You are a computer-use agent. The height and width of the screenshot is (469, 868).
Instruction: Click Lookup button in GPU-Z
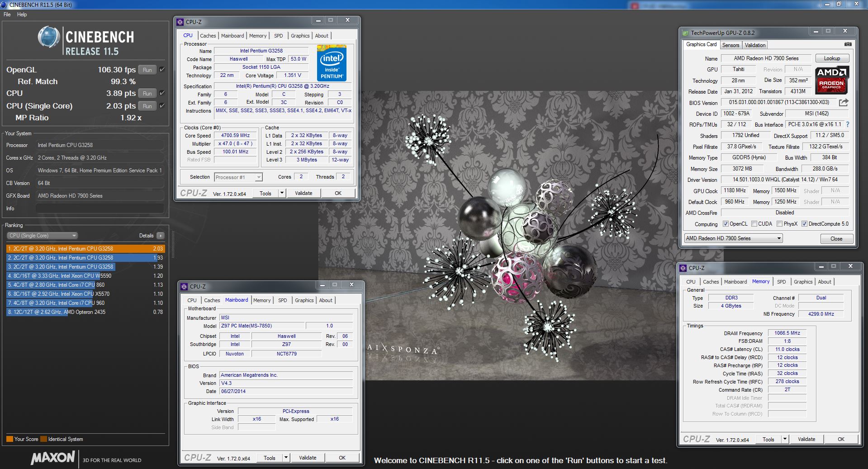[x=832, y=58]
